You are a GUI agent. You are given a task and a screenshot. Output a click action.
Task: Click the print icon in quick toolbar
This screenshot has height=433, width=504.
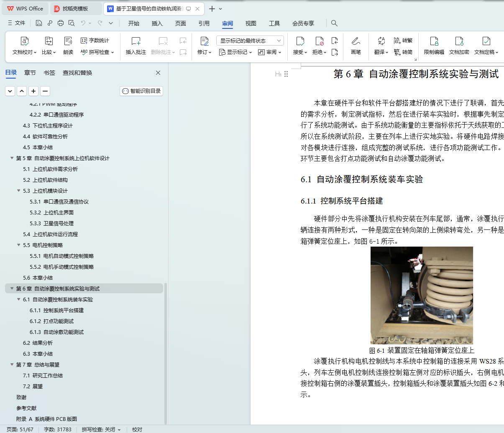[61, 23]
